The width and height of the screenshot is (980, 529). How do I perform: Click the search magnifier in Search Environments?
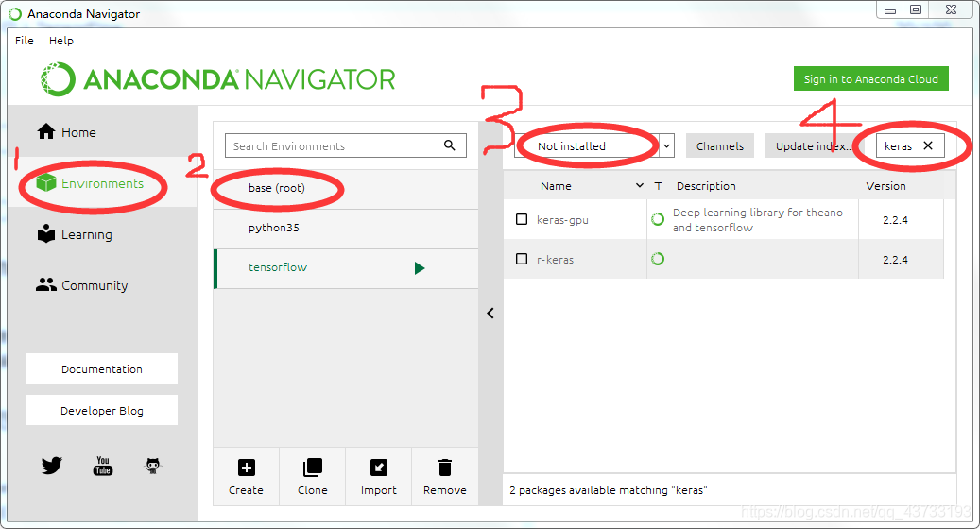tap(450, 145)
